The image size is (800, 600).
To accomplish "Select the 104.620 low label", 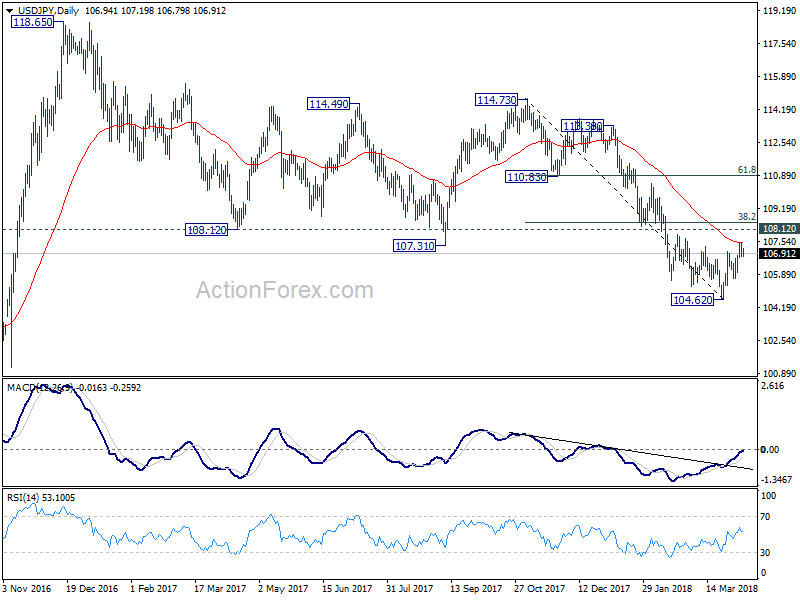I will click(x=692, y=299).
